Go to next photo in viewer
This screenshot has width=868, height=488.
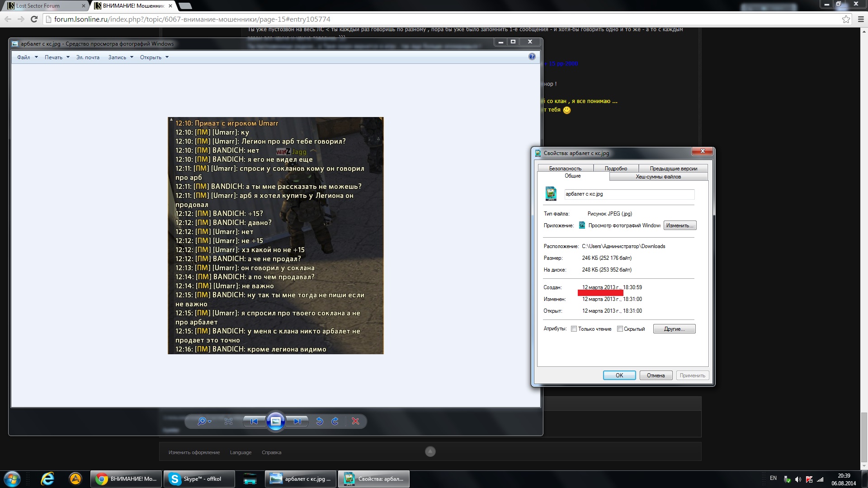coord(297,421)
